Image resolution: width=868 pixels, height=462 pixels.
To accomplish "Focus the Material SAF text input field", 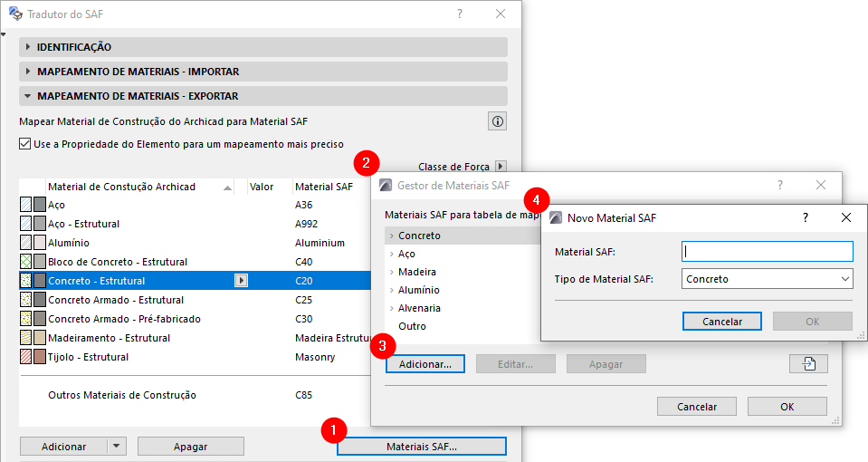I will [767, 252].
